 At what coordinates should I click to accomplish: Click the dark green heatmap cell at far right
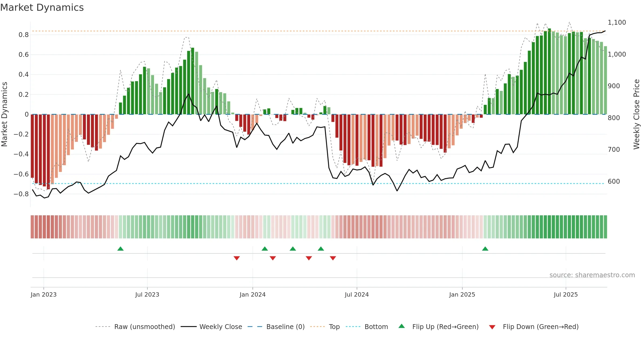click(605, 227)
